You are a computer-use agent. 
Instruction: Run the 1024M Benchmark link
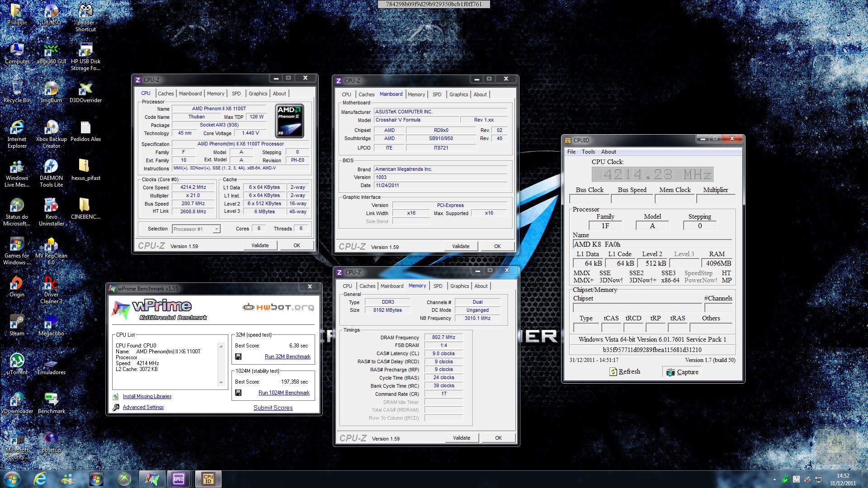coord(284,393)
